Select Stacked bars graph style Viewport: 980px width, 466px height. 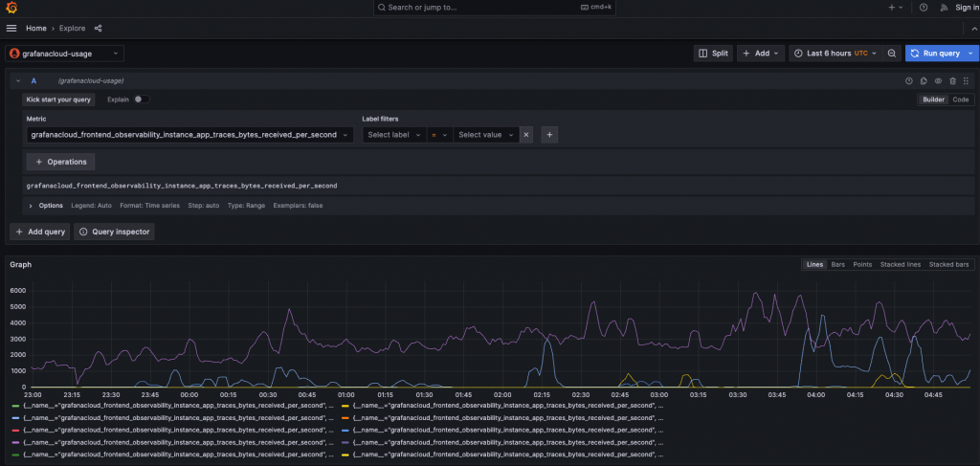point(948,265)
